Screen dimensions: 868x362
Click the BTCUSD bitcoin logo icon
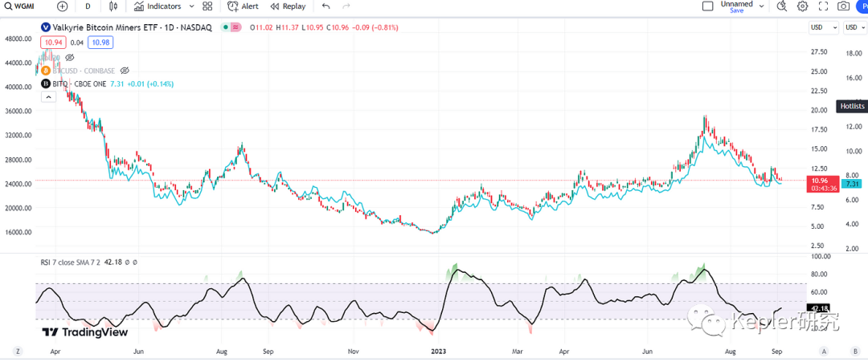coord(45,71)
